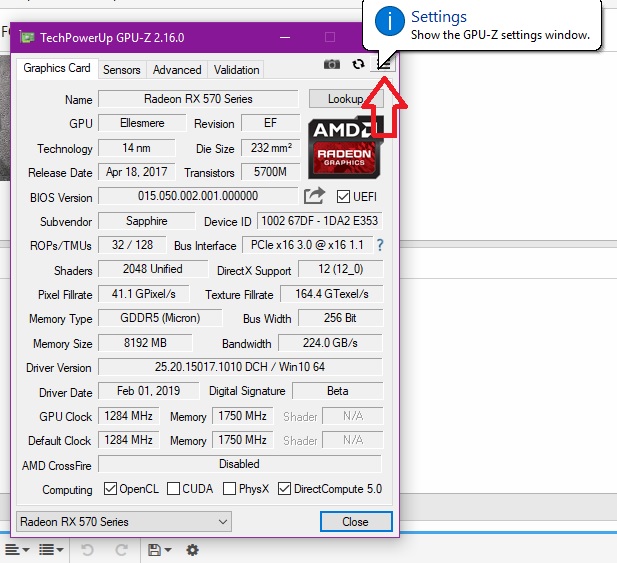Click the Driver Version field value
617x563 pixels.
(240, 367)
